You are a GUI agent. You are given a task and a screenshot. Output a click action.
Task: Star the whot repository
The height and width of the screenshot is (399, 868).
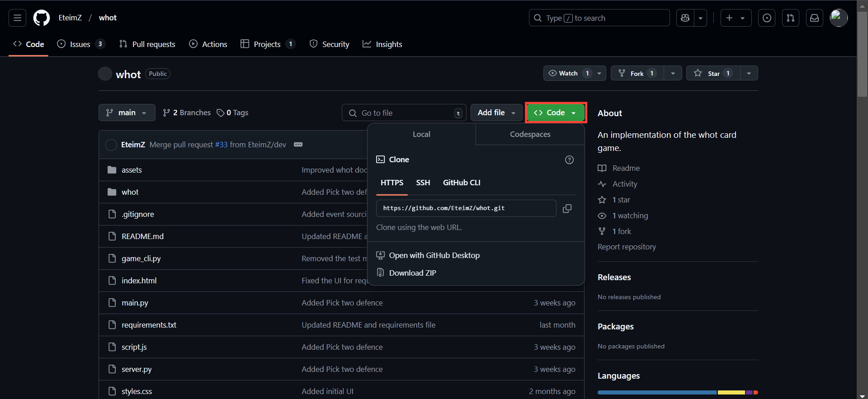coord(713,73)
